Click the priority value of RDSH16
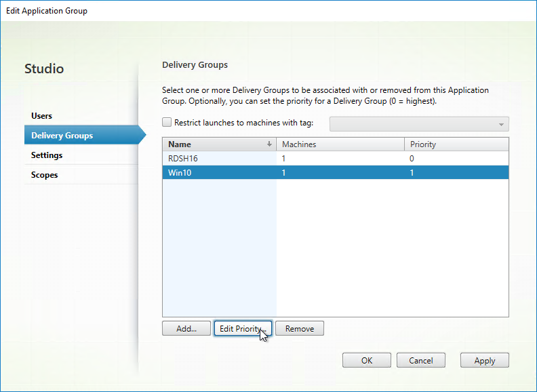537x392 pixels. [412, 158]
